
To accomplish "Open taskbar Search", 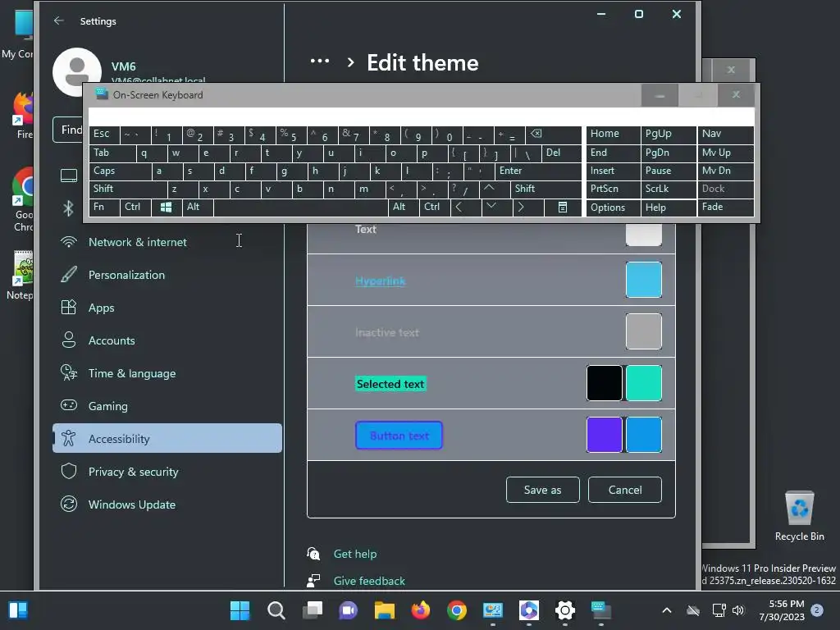I will point(276,610).
